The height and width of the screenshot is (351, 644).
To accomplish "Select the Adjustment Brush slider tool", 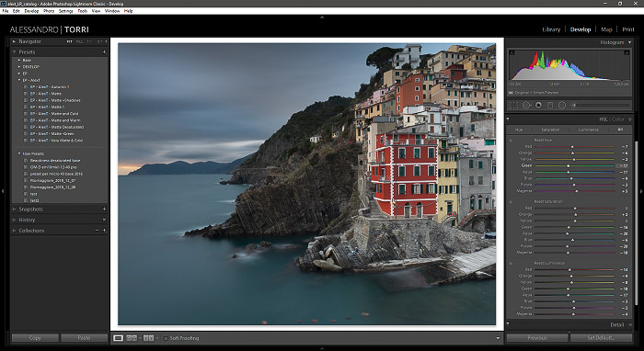I will pyautogui.click(x=601, y=106).
